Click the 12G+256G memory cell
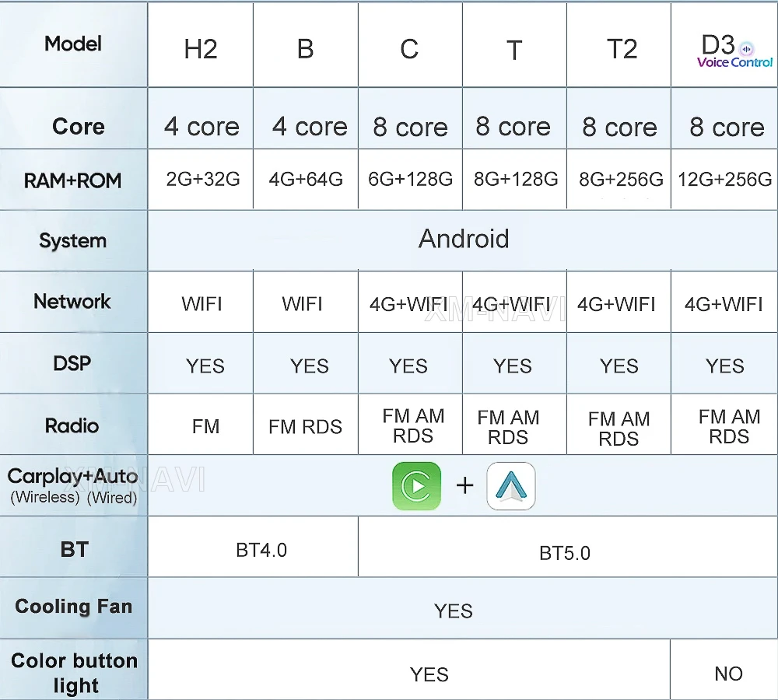This screenshot has width=778, height=700. click(x=725, y=180)
